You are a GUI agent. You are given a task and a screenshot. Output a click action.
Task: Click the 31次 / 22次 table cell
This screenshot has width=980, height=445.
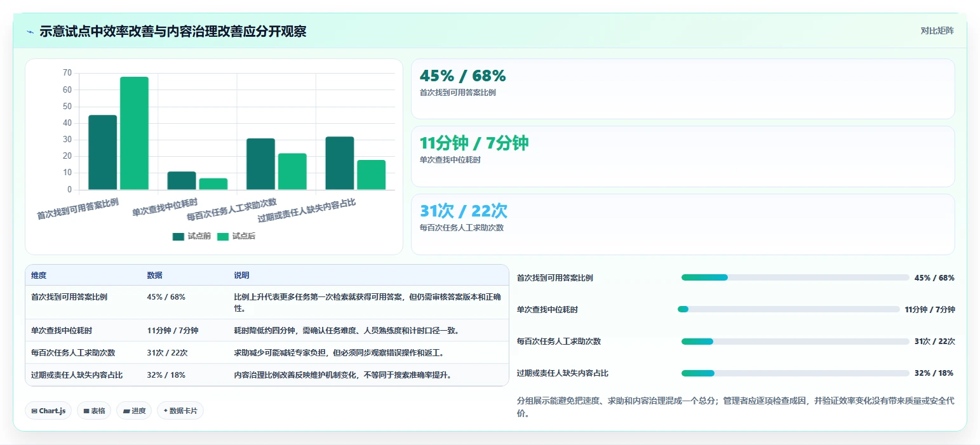click(x=167, y=353)
